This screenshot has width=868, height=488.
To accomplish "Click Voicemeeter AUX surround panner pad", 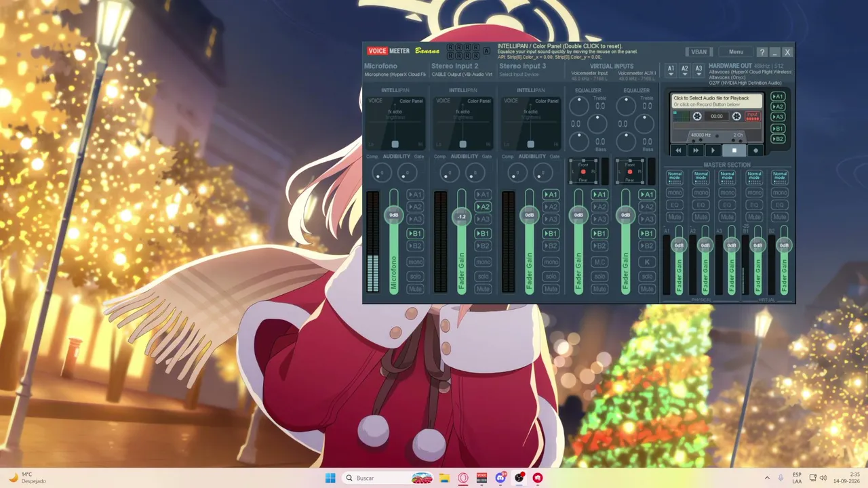I will pos(630,171).
